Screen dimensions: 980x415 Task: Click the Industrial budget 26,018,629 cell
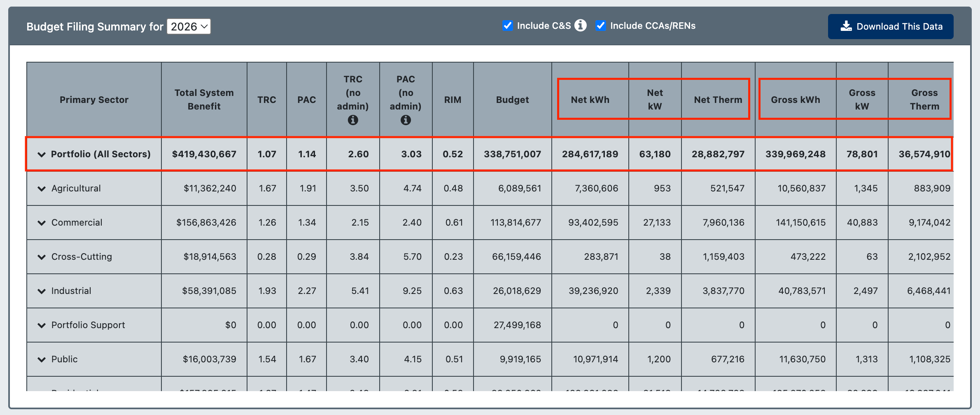(x=512, y=291)
